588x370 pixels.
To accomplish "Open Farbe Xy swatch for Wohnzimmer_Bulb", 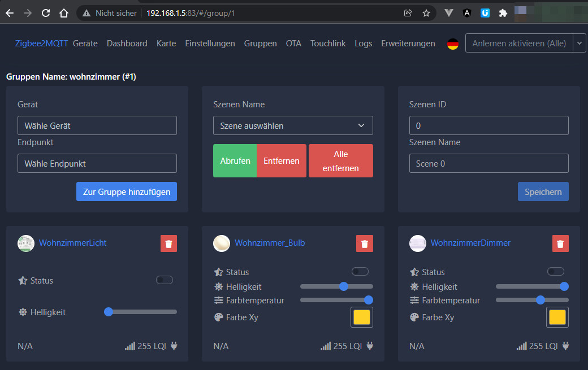I will click(x=361, y=317).
